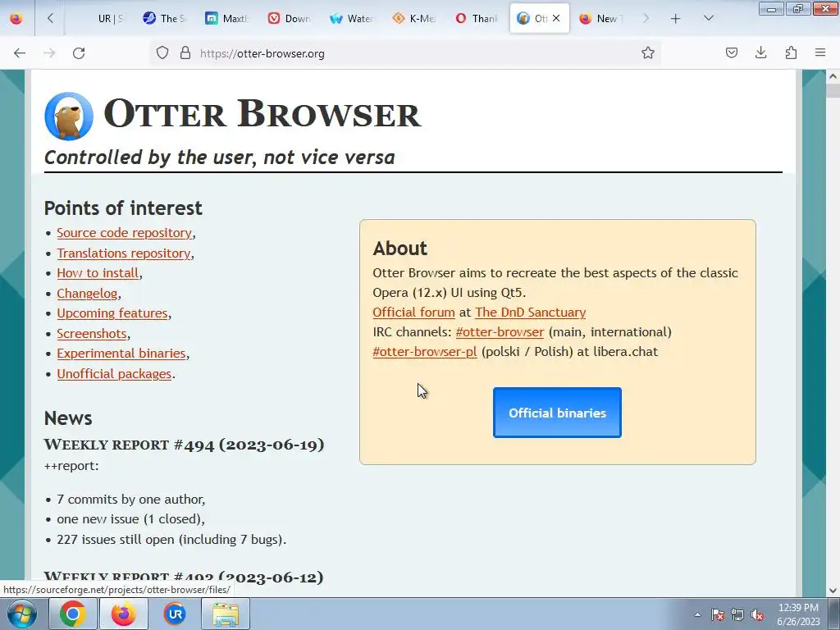Open the Source code repository link
The image size is (840, 630).
click(125, 233)
